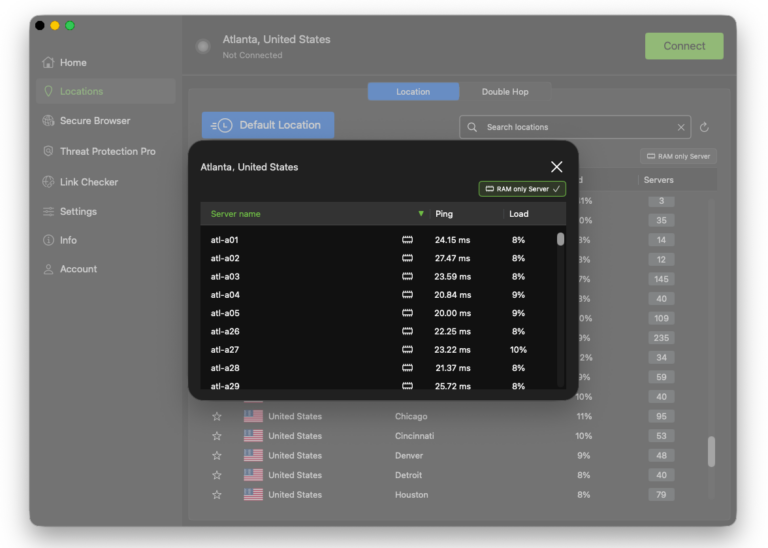Image resolution: width=768 pixels, height=548 pixels.
Task: Click the Connect button
Action: pyautogui.click(x=684, y=46)
